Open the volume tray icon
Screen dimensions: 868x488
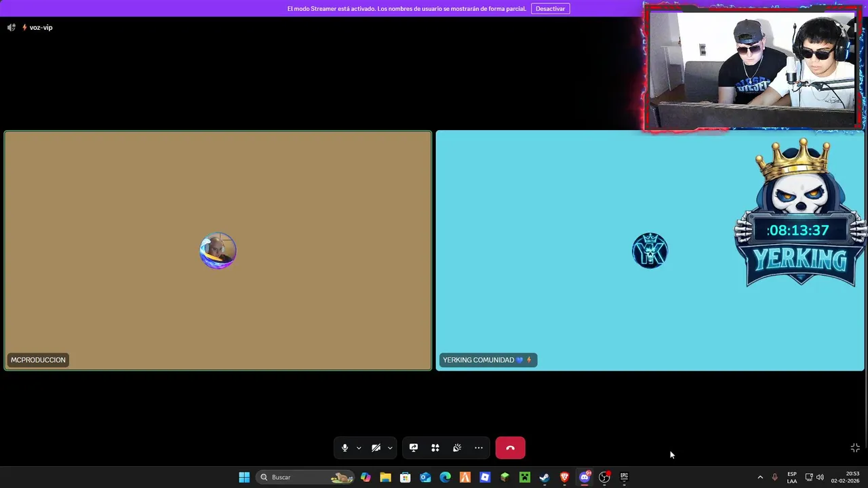(x=820, y=477)
